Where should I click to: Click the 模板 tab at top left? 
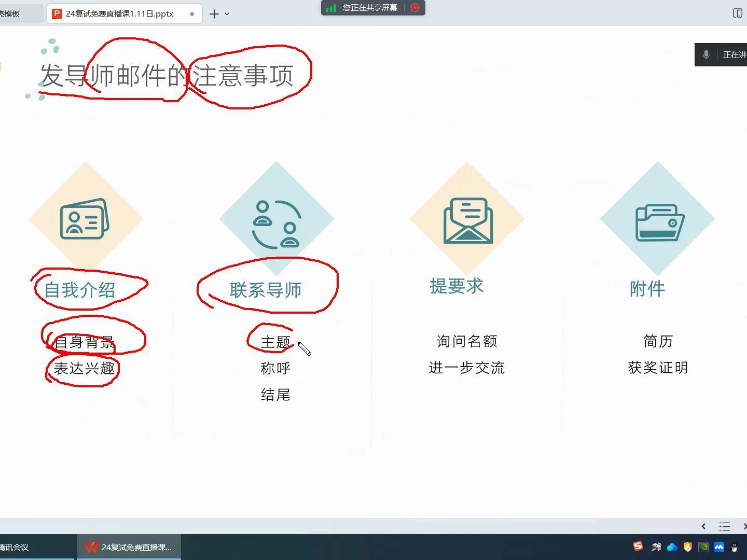pyautogui.click(x=21, y=14)
